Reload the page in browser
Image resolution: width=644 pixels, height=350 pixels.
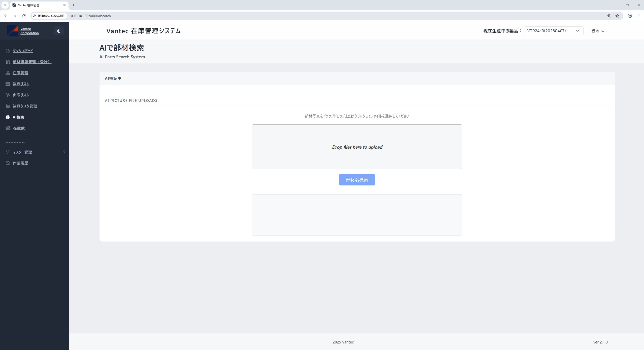pyautogui.click(x=24, y=16)
